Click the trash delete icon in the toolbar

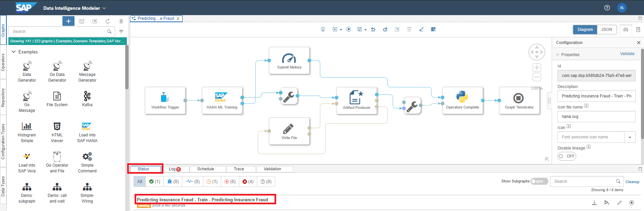pyautogui.click(x=409, y=30)
